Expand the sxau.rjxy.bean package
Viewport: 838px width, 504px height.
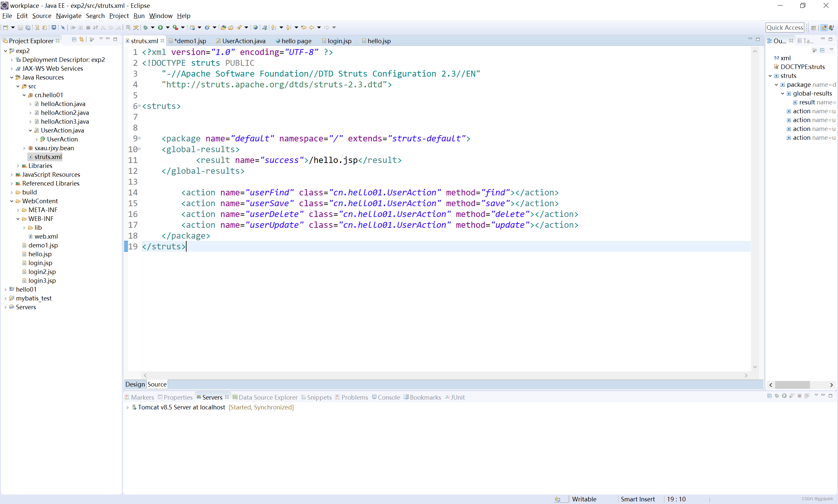click(x=24, y=148)
